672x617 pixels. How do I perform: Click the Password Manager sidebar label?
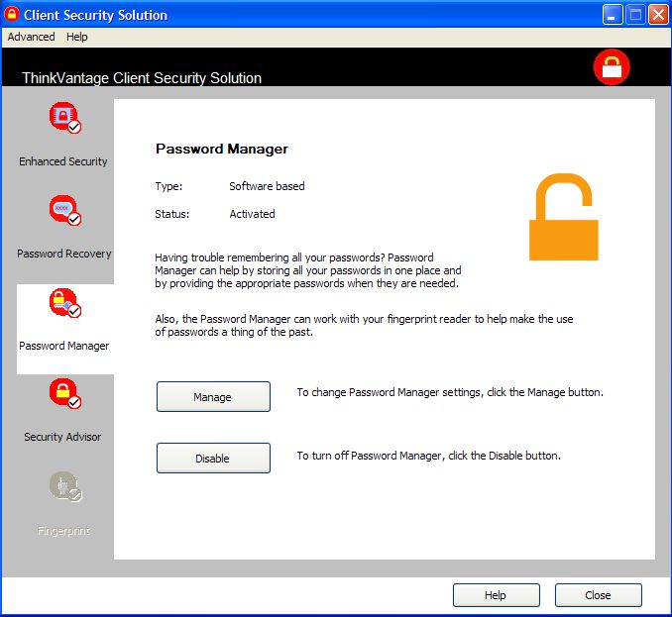pos(63,346)
